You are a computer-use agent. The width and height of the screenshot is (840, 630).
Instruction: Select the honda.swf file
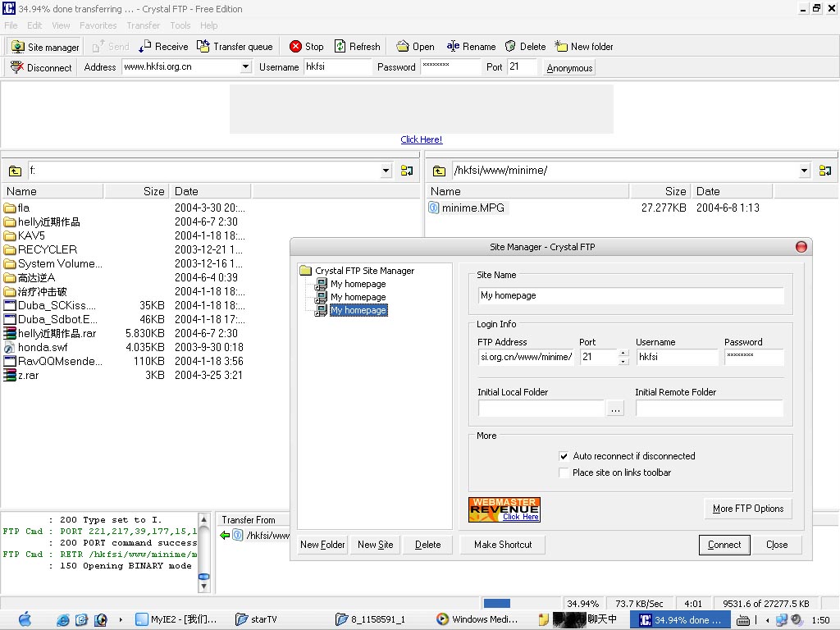(36, 347)
